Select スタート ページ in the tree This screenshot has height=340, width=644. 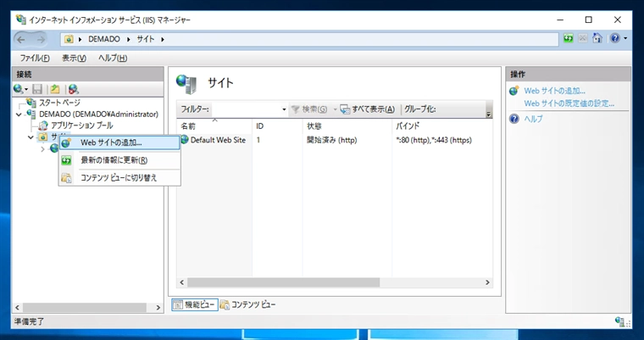click(59, 103)
